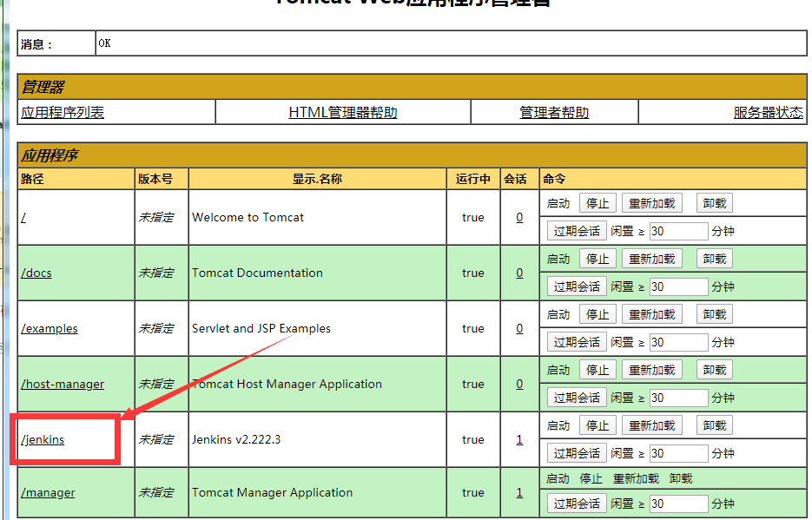Reload the /examples application
Screen dimensions: 812x520
pyautogui.click(x=652, y=314)
